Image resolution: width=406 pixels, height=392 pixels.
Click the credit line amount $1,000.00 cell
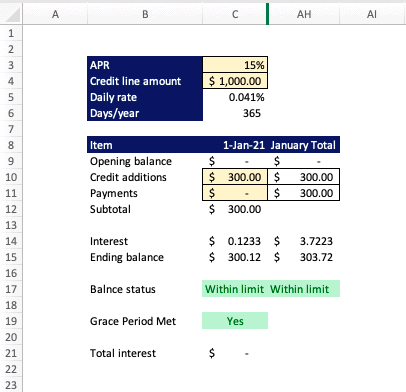point(235,81)
